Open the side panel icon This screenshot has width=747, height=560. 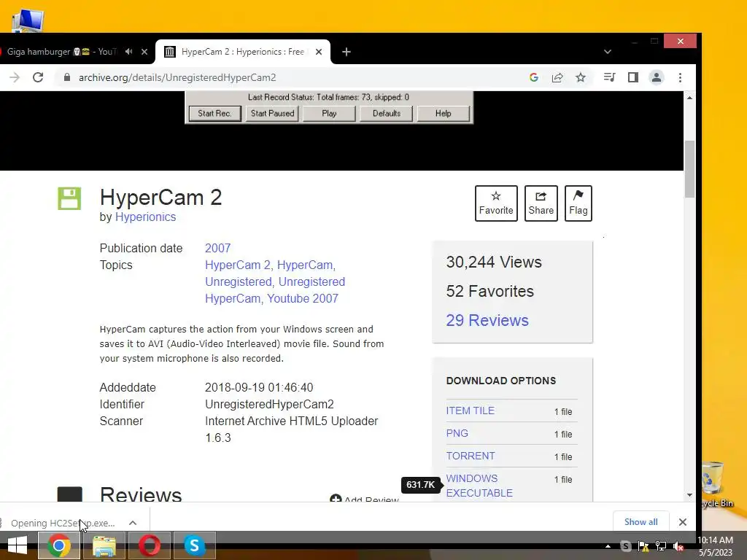632,77
